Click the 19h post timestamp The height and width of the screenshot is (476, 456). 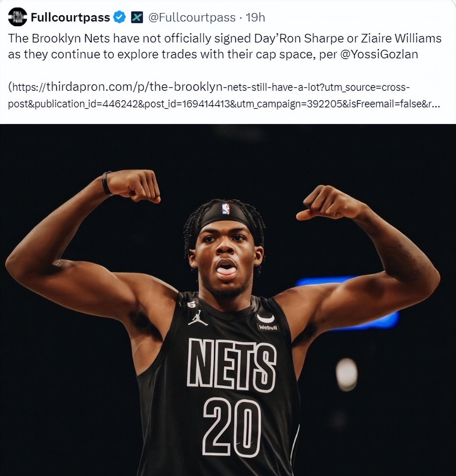255,17
